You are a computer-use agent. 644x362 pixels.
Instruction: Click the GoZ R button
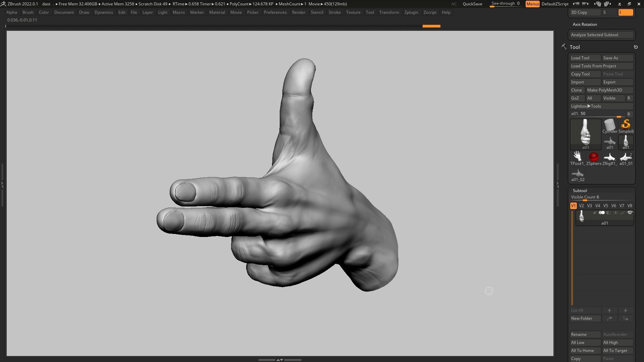tap(629, 98)
